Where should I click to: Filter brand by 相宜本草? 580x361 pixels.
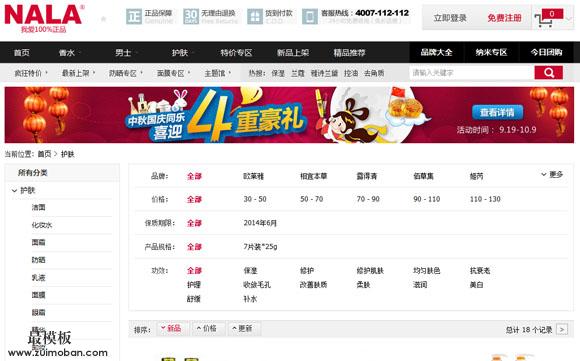(313, 176)
